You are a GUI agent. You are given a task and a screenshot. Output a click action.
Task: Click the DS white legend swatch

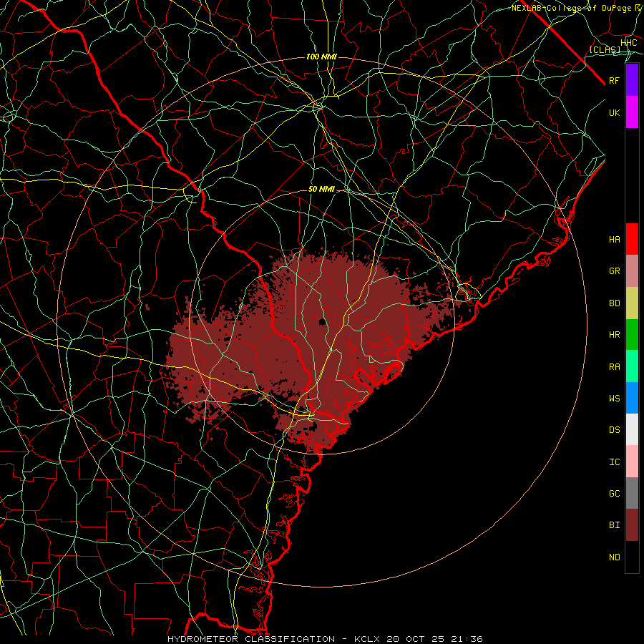point(632,429)
